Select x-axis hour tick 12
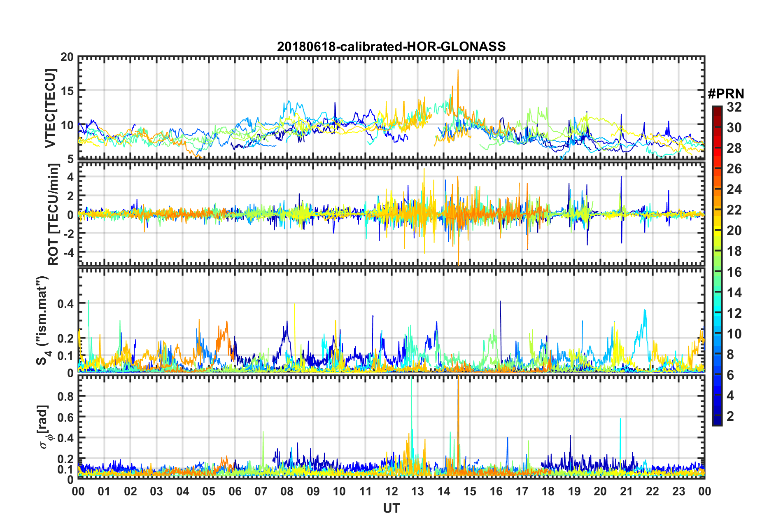This screenshot has height=532, width=783. point(391,491)
